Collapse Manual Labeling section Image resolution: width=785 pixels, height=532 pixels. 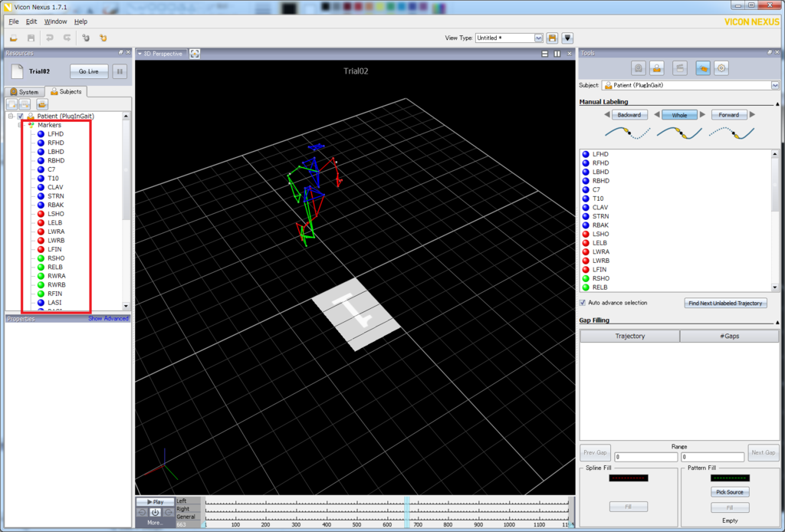(x=777, y=104)
